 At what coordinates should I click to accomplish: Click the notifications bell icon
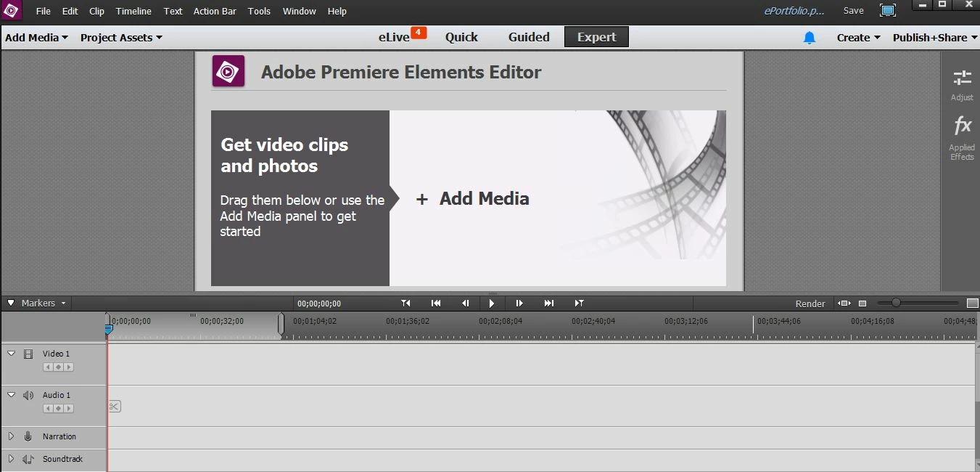click(x=810, y=37)
